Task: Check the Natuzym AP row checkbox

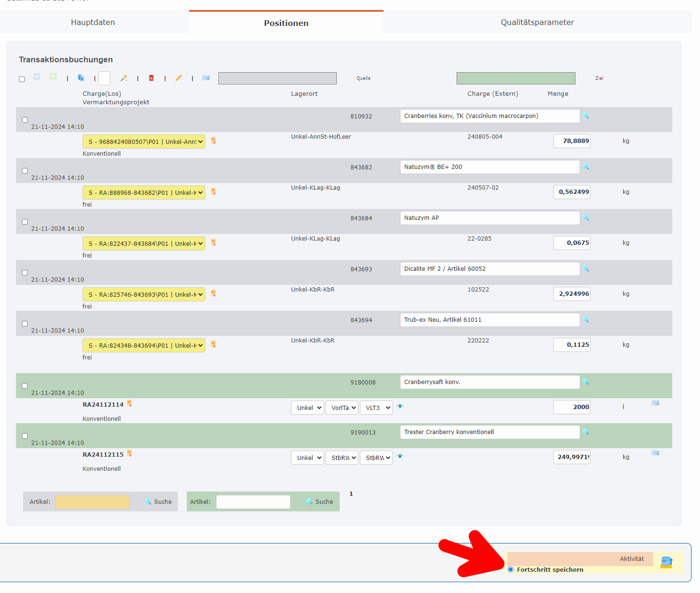Action: click(25, 222)
